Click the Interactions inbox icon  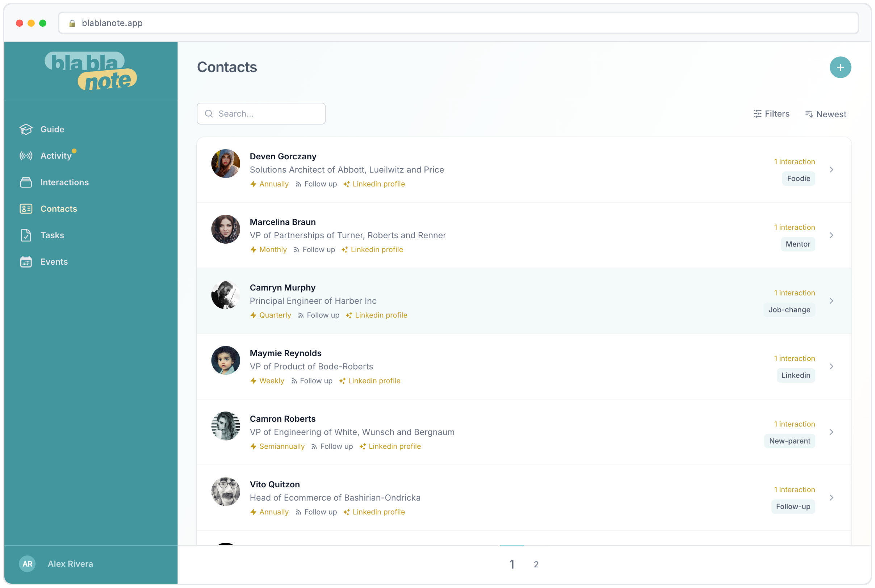point(26,182)
